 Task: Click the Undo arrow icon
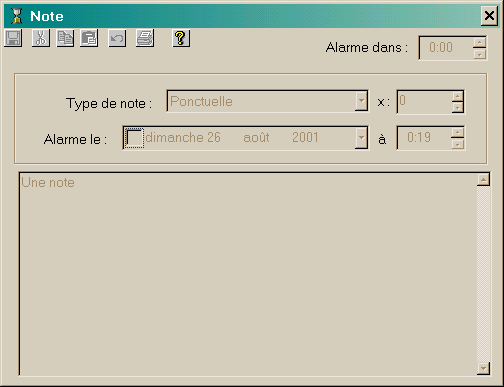tap(117, 38)
